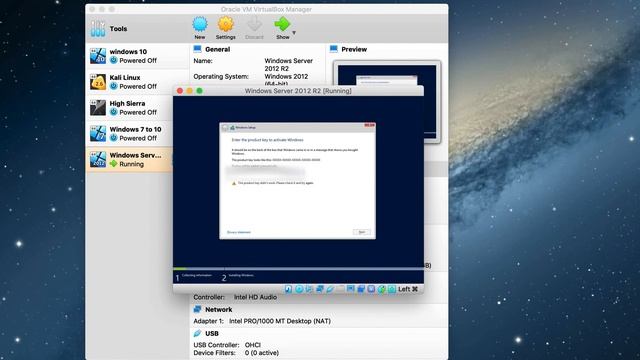
Task: Click the Left ⌘ host key indicator
Action: tap(408, 289)
